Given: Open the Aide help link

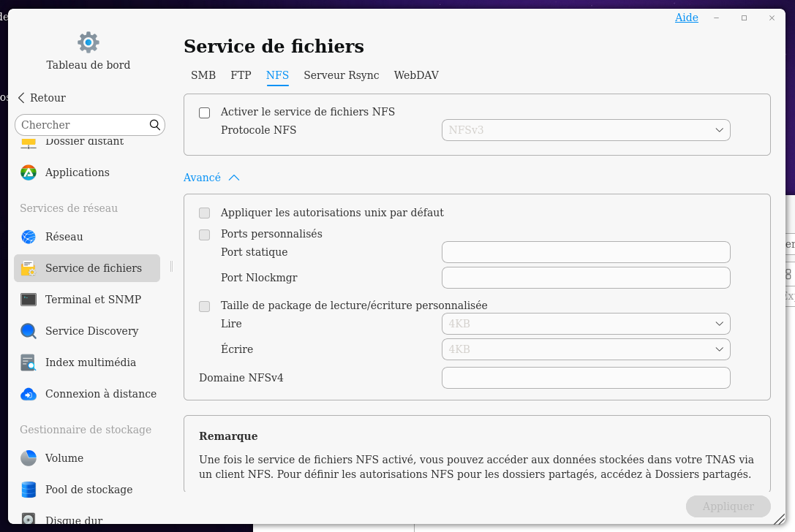Looking at the screenshot, I should click(x=686, y=18).
